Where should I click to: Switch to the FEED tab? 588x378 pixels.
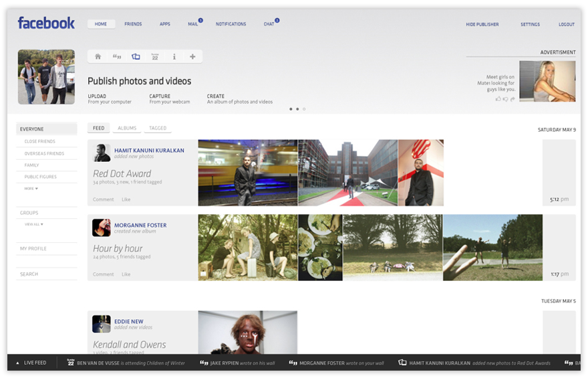pyautogui.click(x=99, y=128)
